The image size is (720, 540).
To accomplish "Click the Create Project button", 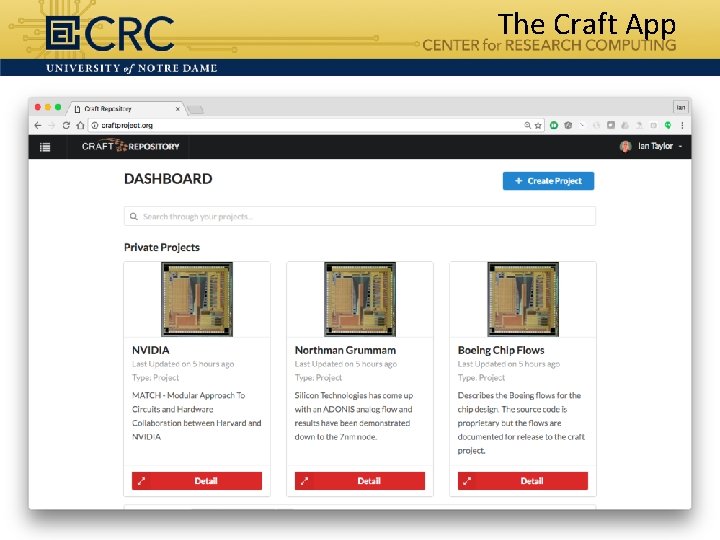I will tap(548, 181).
